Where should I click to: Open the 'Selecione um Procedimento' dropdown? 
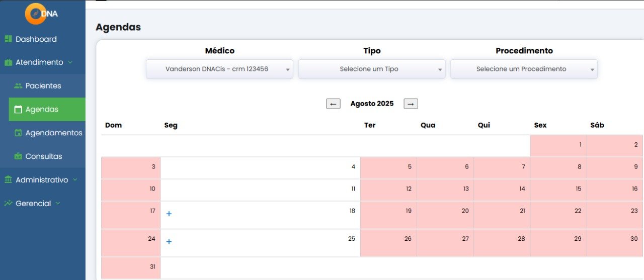[524, 69]
